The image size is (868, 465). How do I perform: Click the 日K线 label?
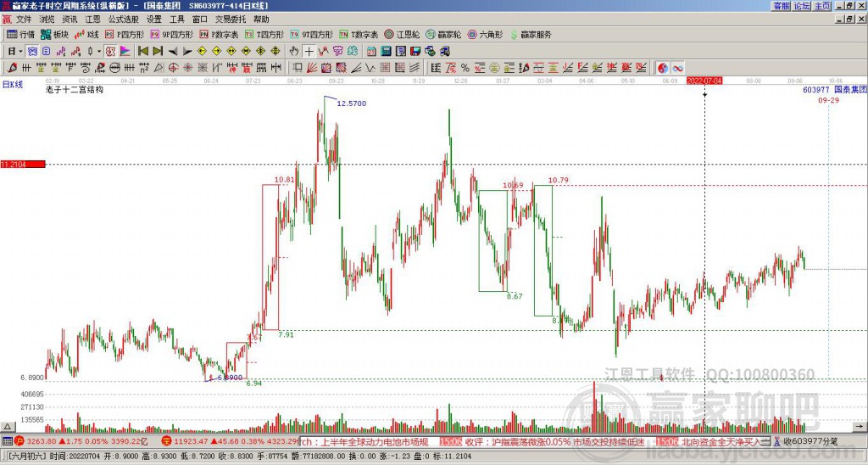[x=12, y=85]
